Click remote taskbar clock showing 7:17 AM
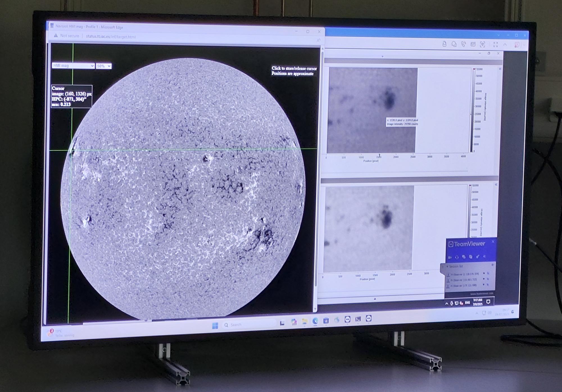Image resolution: width=562 pixels, height=392 pixels. (477, 302)
